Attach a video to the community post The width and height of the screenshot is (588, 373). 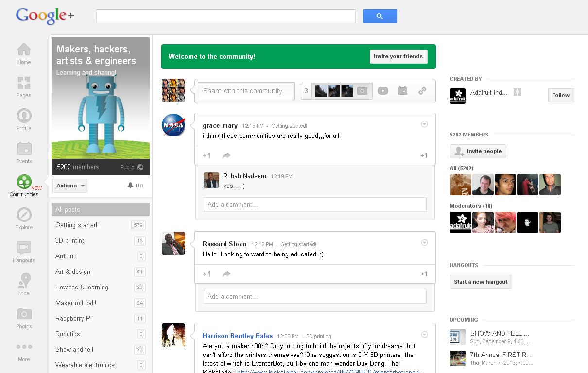[x=383, y=91]
